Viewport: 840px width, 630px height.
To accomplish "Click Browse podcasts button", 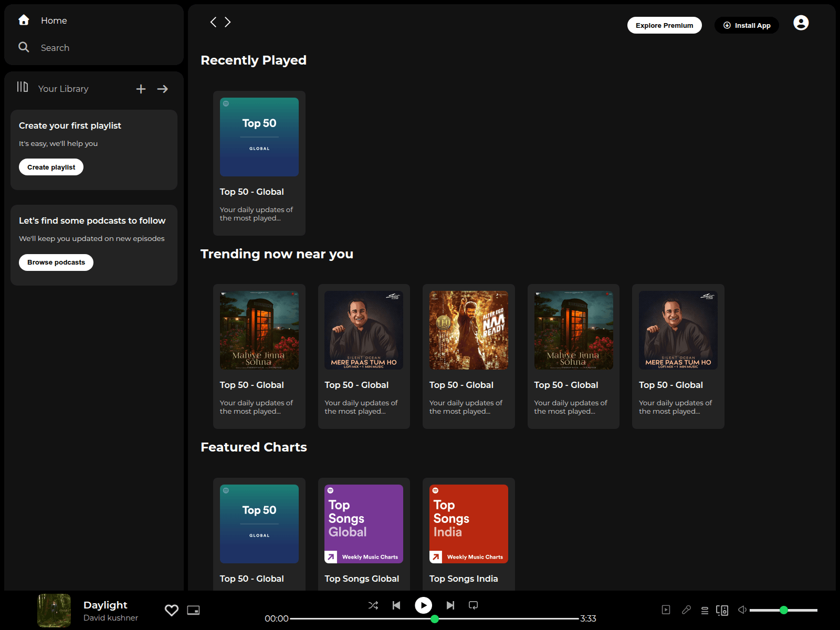I will point(56,262).
